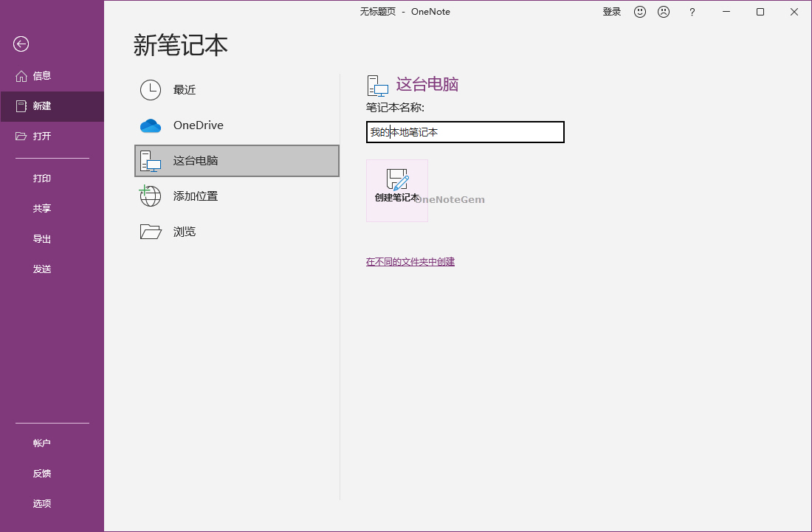Viewport: 812px width, 532px height.
Task: Click the 这台电脑 computer icon in list
Action: click(151, 161)
